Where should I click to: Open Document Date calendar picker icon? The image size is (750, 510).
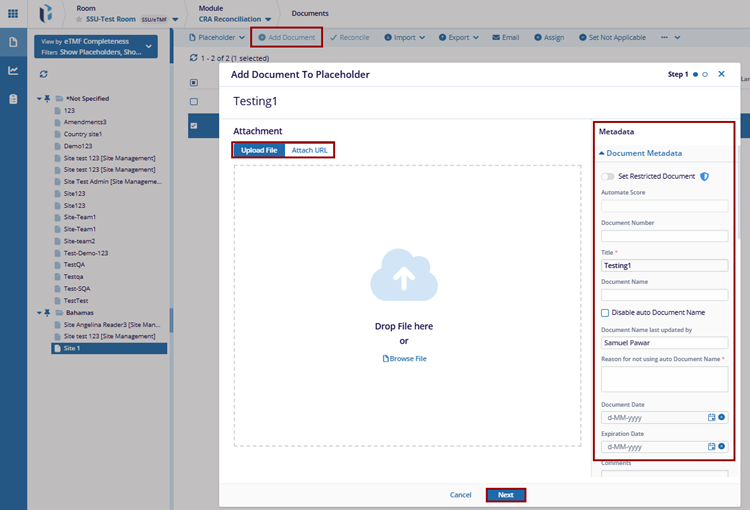[712, 417]
